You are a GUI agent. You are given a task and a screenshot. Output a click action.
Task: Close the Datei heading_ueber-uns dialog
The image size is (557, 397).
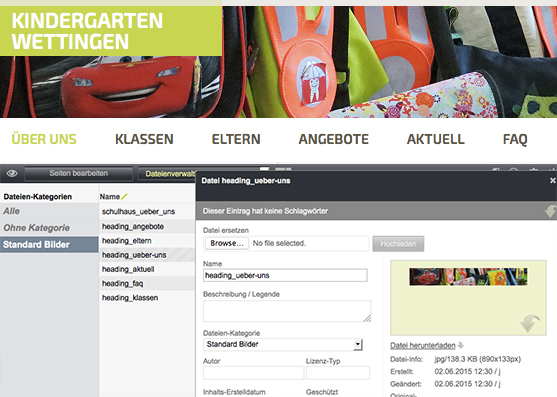click(x=552, y=180)
